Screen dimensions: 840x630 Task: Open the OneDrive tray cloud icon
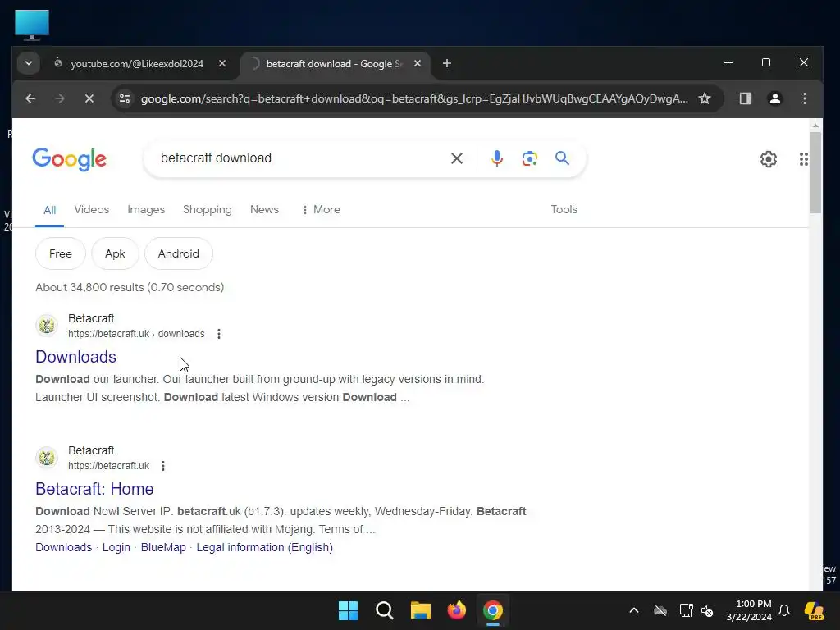point(660,610)
